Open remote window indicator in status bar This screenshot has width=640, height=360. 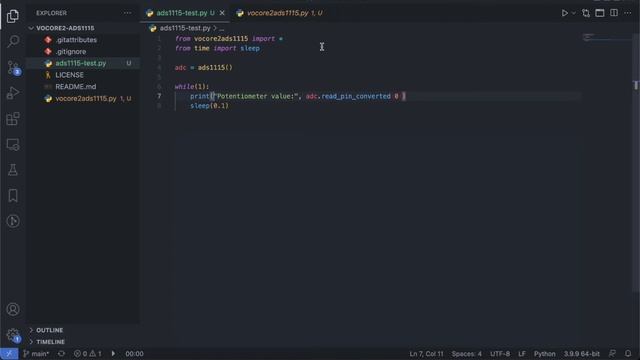pos(9,354)
